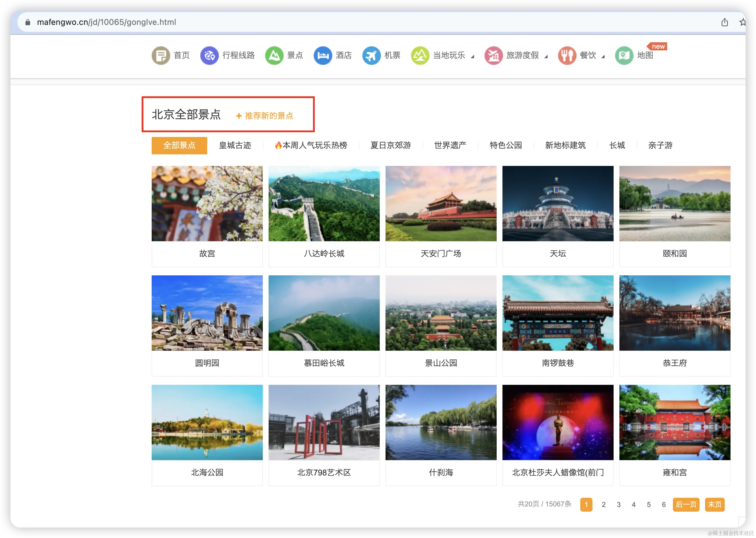Open the itinerary routes (行程线路) icon
The image size is (756, 538).
[209, 55]
